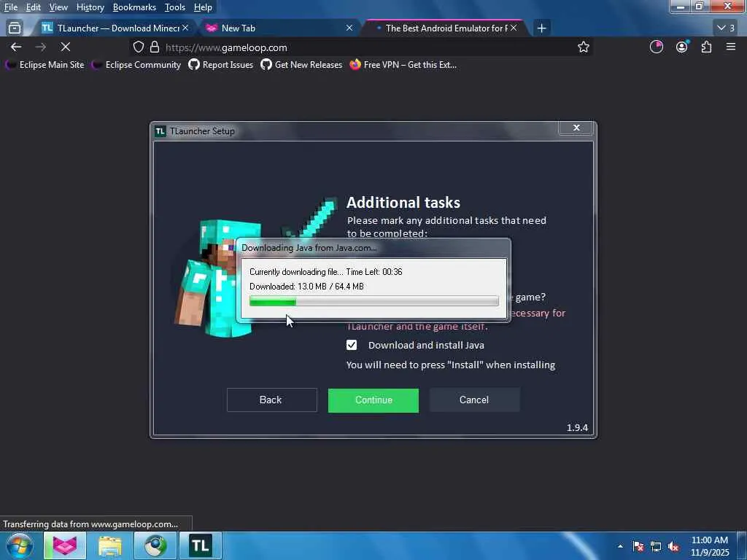
Task: Open the pink browser taskbar icon
Action: pyautogui.click(x=65, y=545)
